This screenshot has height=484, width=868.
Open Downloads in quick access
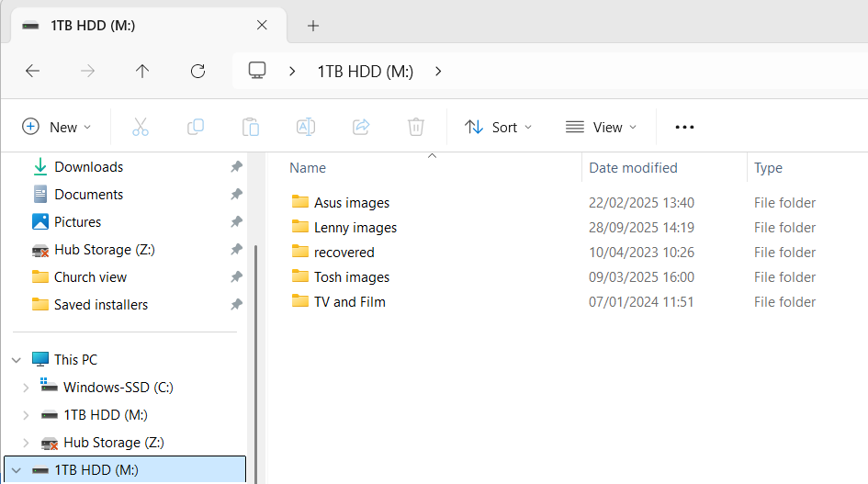[88, 166]
